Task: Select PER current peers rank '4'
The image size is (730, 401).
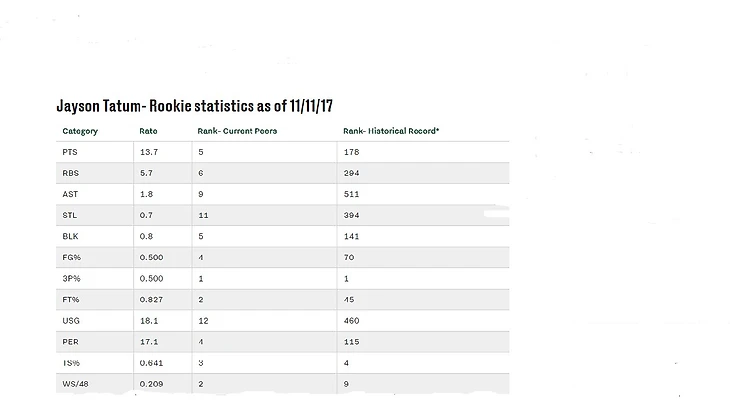Action: point(201,341)
